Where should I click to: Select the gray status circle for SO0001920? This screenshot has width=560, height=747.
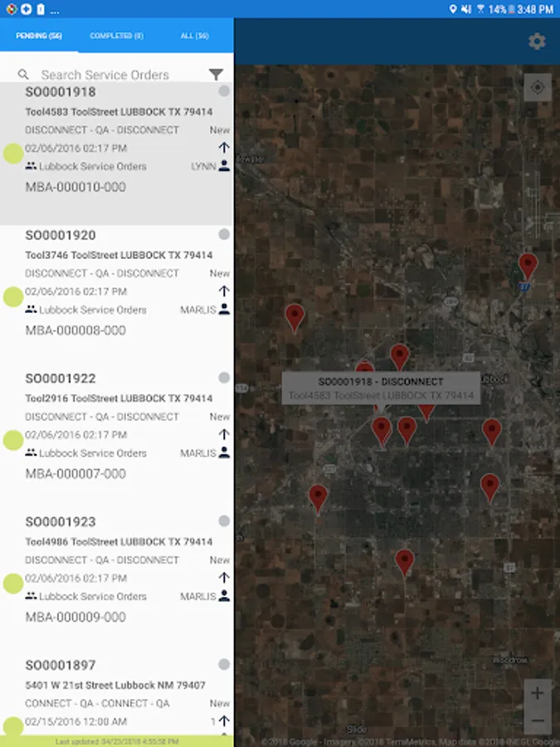pos(224,234)
